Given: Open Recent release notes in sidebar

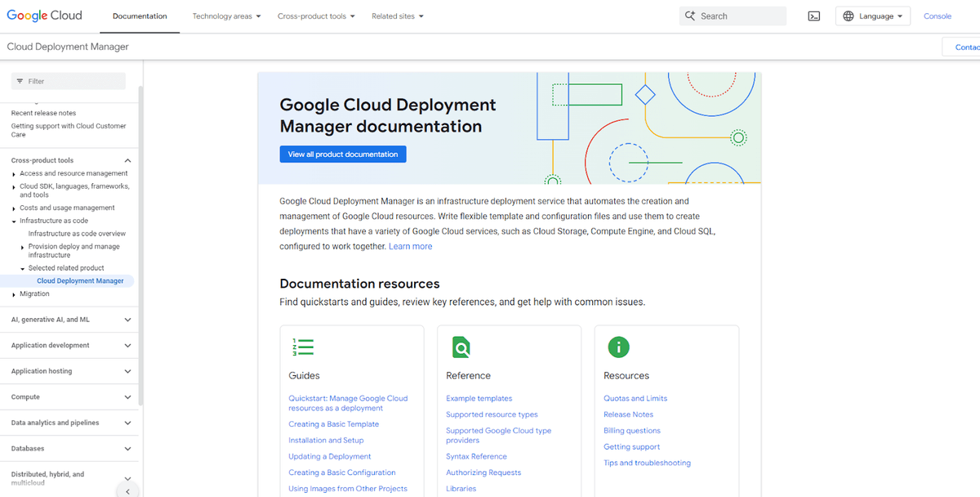Looking at the screenshot, I should click(x=43, y=114).
